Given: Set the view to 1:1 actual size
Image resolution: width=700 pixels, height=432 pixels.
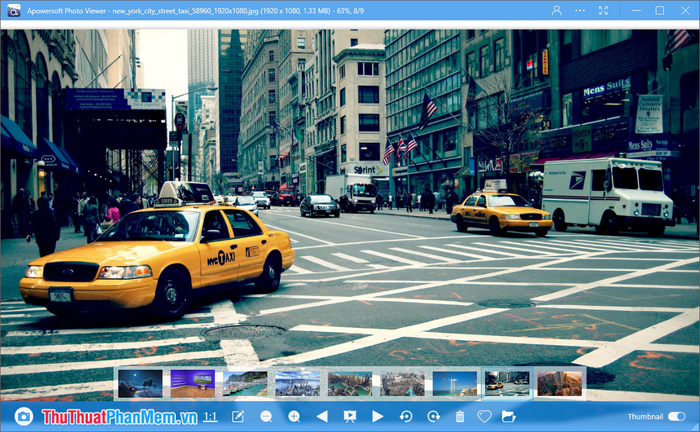Looking at the screenshot, I should pos(210,417).
